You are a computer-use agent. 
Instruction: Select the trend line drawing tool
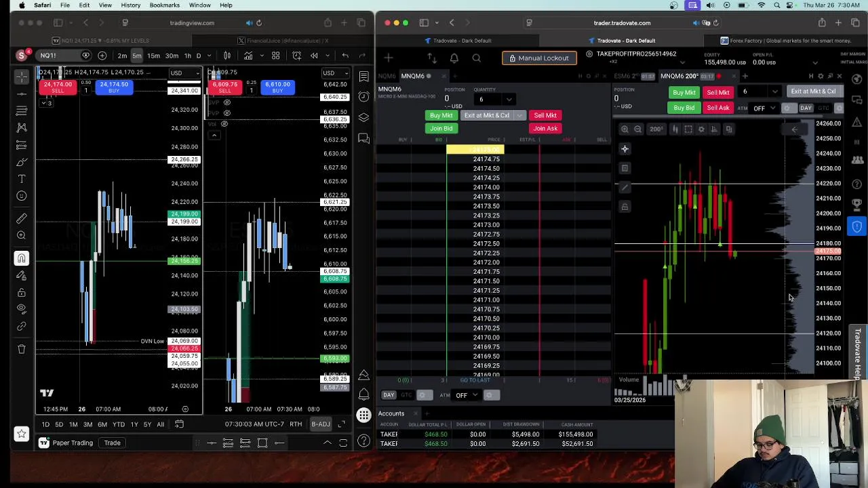point(22,93)
